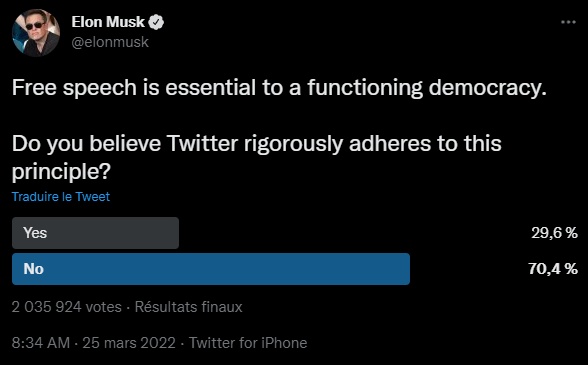The width and height of the screenshot is (588, 365).
Task: Click the No label in the poll
Action: [x=33, y=269]
